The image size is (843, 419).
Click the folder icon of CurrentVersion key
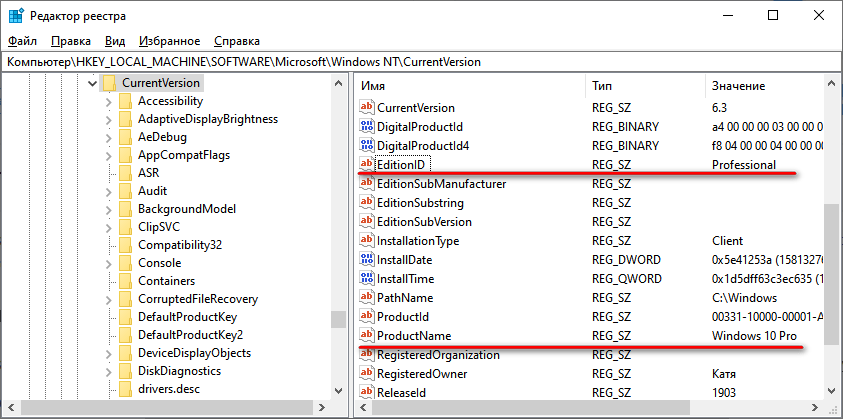(x=109, y=83)
